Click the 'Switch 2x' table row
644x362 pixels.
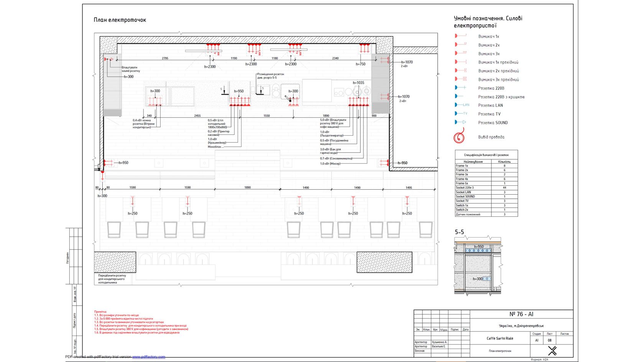pos(486,210)
